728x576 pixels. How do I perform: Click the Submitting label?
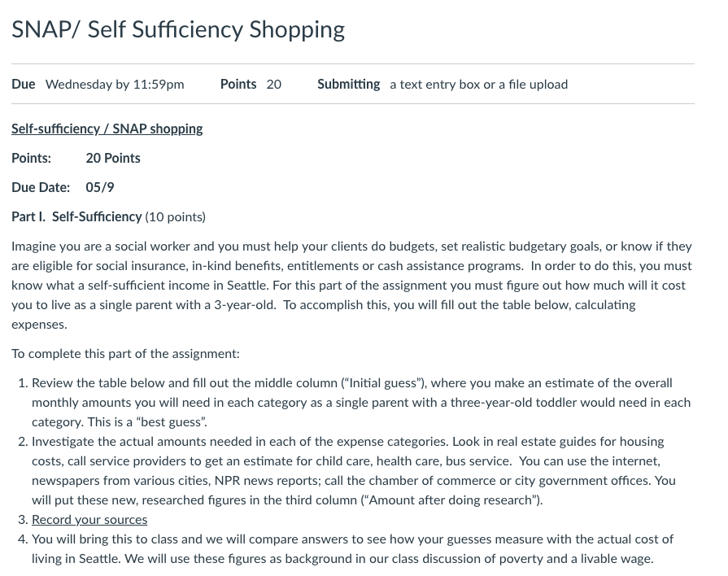pyautogui.click(x=348, y=84)
